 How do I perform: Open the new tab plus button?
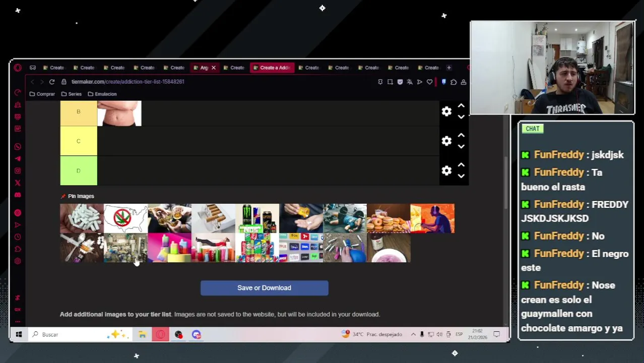click(x=448, y=68)
